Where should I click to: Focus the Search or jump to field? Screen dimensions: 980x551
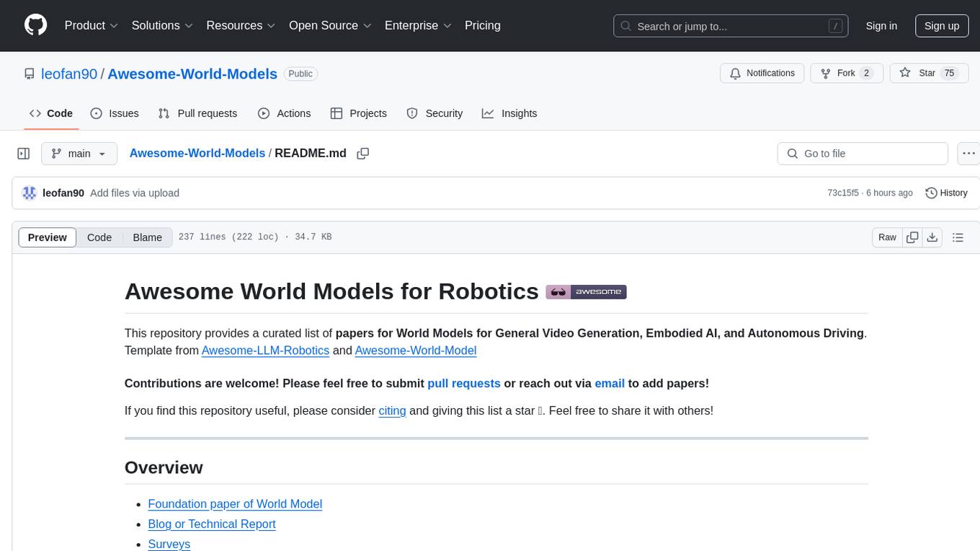pos(732,26)
